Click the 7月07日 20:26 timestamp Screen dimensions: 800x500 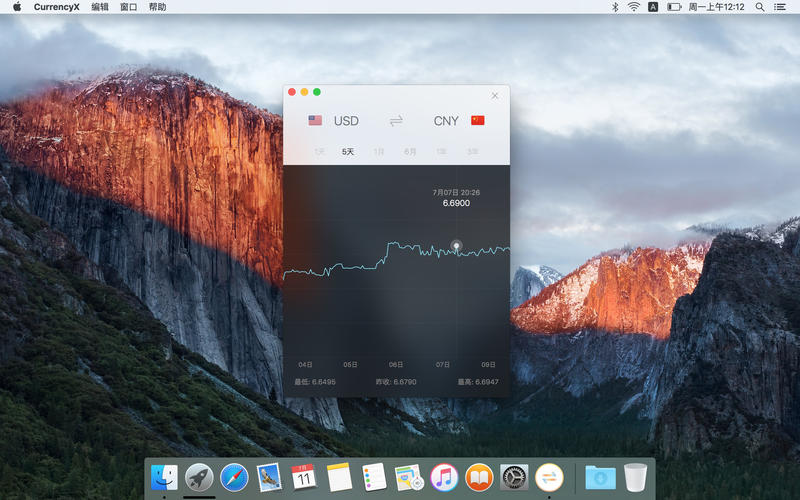click(x=456, y=192)
